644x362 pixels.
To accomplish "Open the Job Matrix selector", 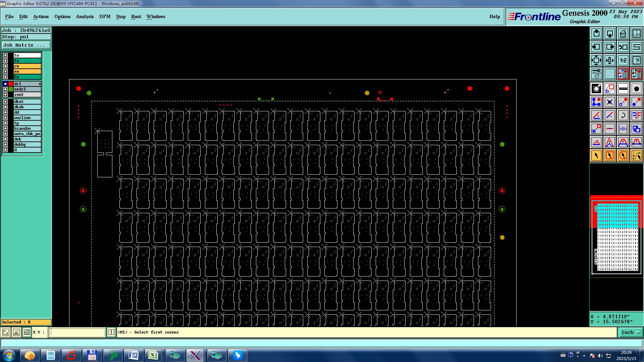I will pos(26,45).
